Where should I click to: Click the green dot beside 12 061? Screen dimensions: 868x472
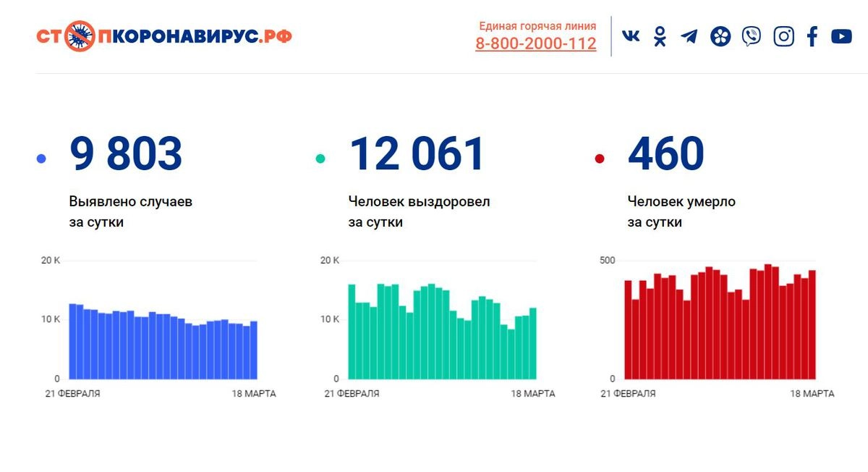pyautogui.click(x=320, y=159)
